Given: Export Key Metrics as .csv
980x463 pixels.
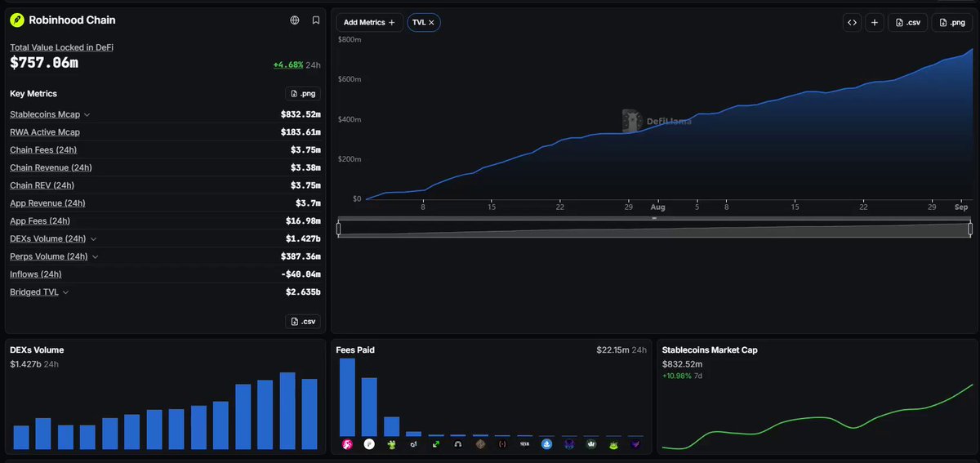Looking at the screenshot, I should tap(303, 322).
